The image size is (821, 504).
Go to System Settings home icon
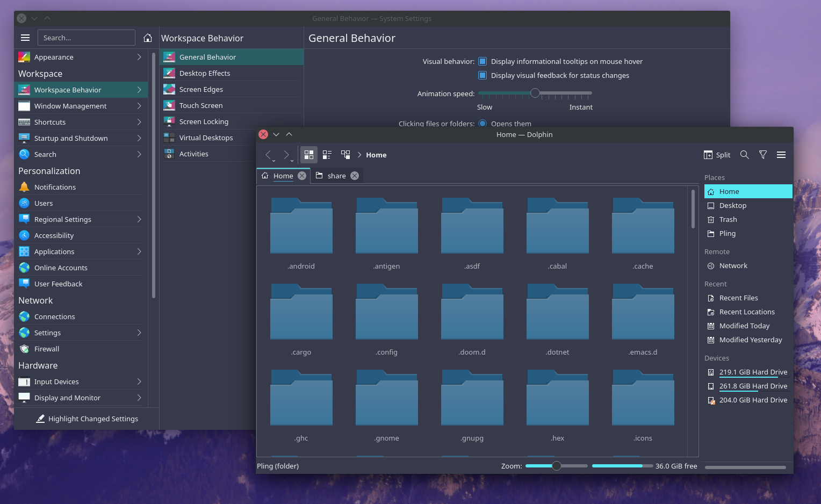tap(148, 38)
